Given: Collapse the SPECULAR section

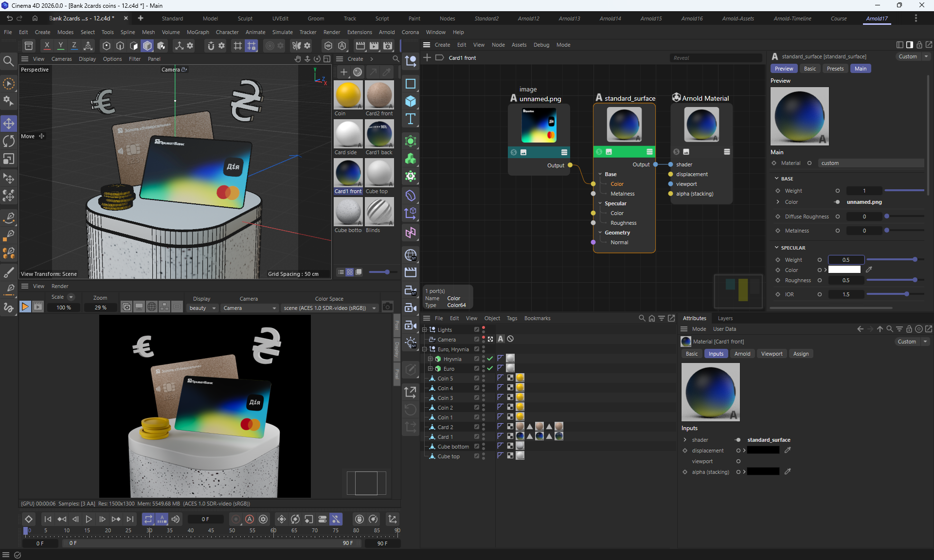Looking at the screenshot, I should pos(777,248).
